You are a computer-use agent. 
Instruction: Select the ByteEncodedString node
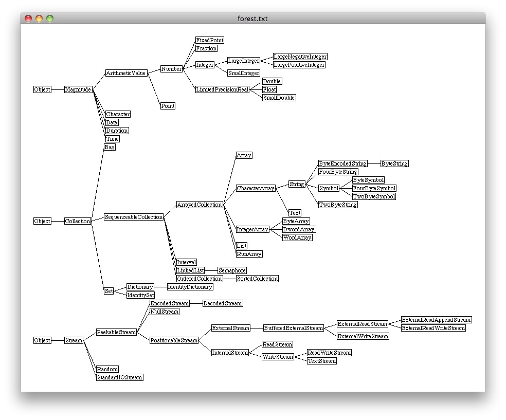coord(342,163)
